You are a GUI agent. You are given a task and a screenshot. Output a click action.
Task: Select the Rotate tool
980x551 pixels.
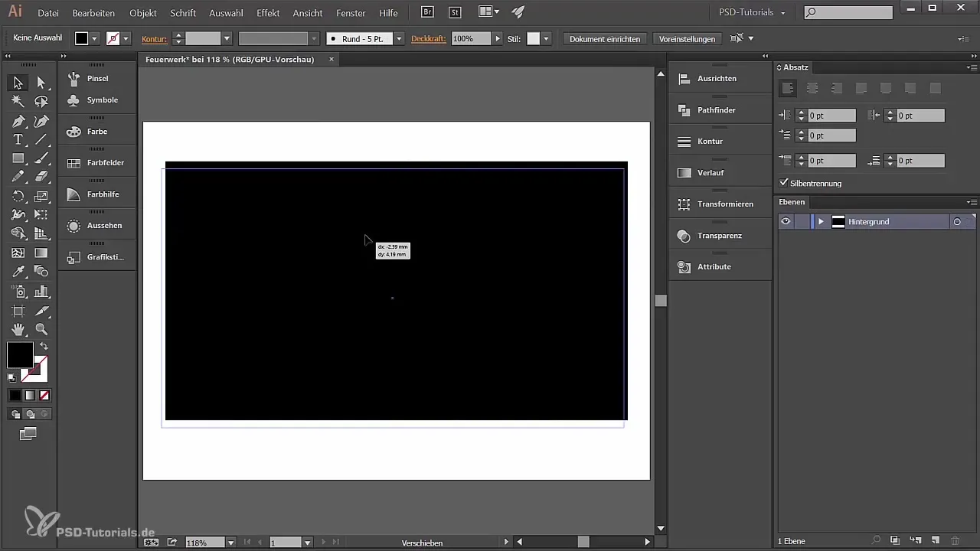pyautogui.click(x=18, y=197)
